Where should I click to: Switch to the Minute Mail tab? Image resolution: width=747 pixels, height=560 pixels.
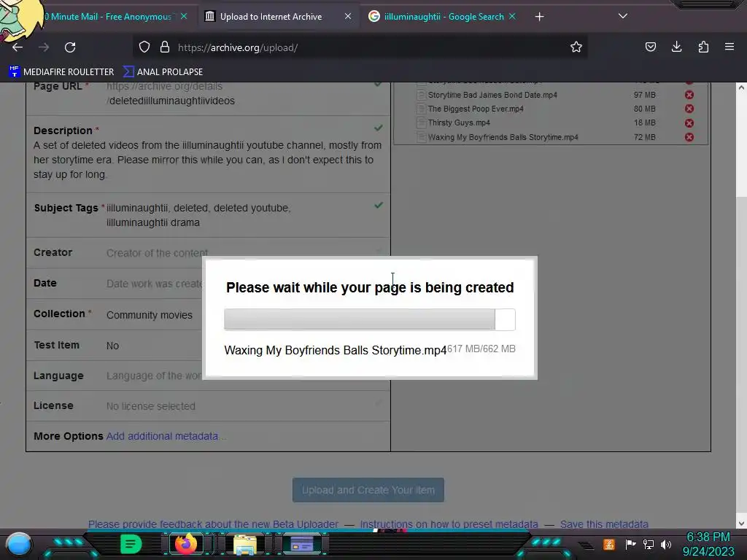point(109,17)
